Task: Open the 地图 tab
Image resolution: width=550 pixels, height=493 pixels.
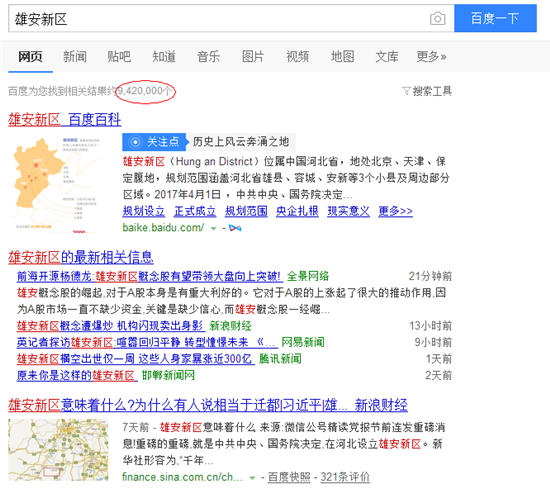Action: [342, 56]
